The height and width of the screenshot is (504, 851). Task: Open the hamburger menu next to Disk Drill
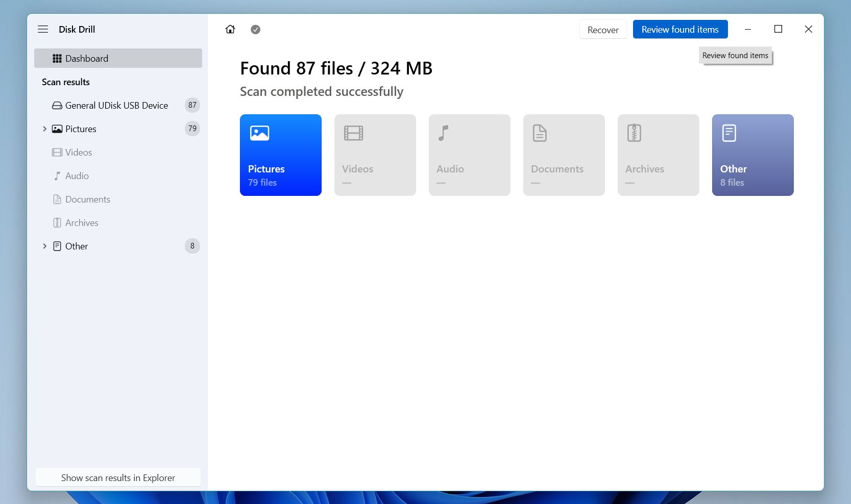tap(43, 30)
